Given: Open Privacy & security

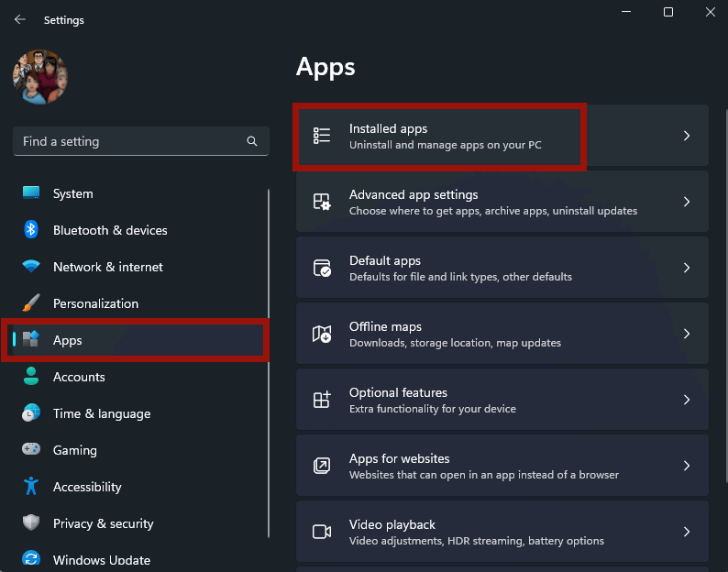Looking at the screenshot, I should [x=103, y=523].
